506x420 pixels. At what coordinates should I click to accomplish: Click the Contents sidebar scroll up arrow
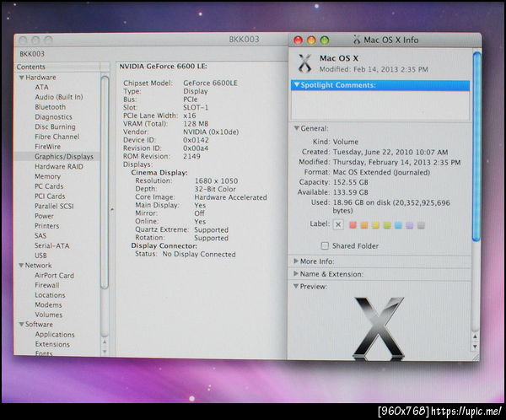105,342
